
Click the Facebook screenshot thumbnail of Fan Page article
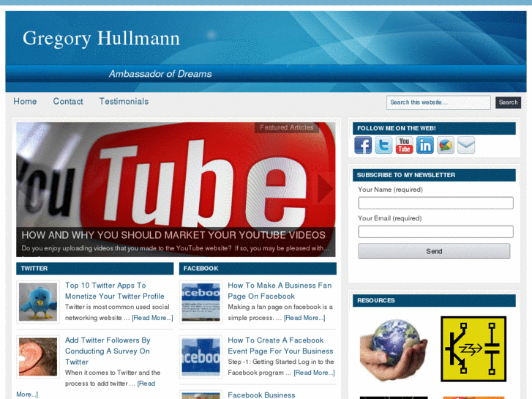coord(201,302)
